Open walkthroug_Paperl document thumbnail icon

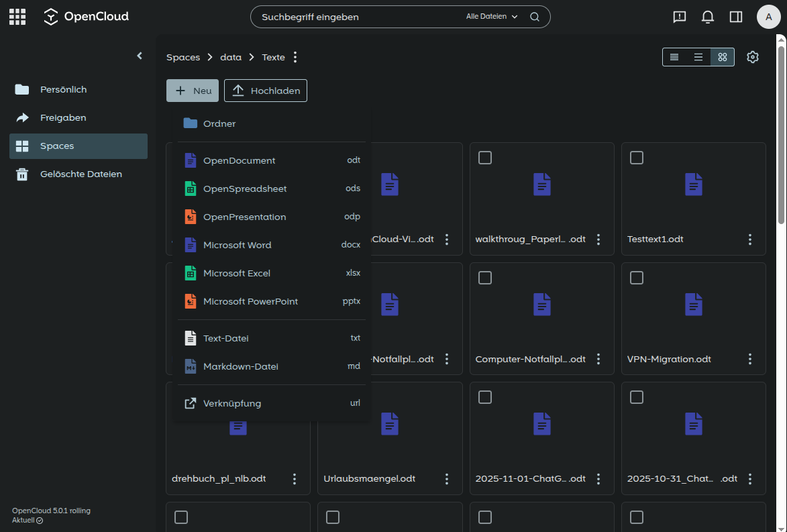click(542, 184)
